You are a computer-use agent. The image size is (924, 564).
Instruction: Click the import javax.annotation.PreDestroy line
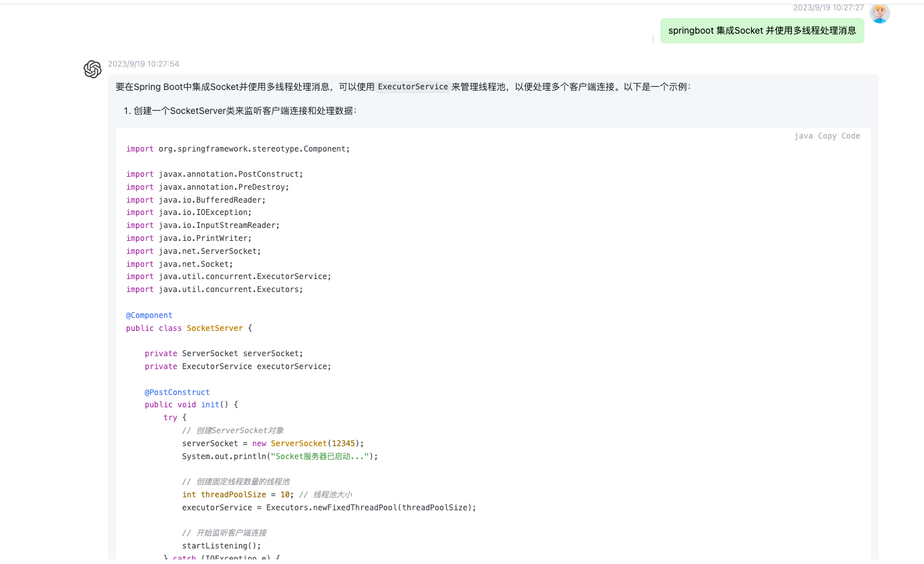click(x=208, y=187)
